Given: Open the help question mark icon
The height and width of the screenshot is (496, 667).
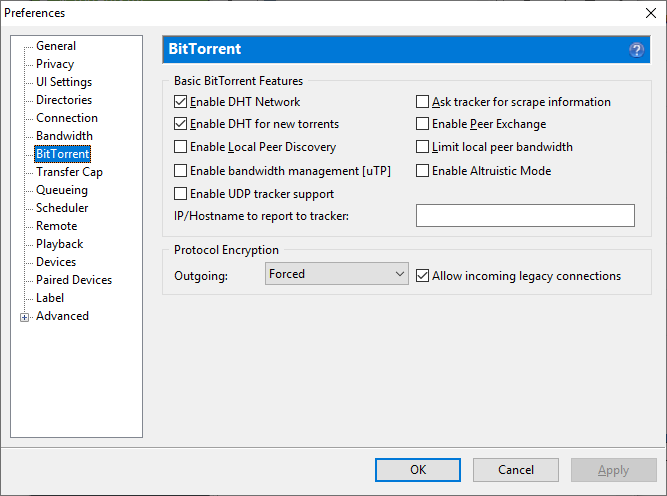Looking at the screenshot, I should click(x=636, y=50).
